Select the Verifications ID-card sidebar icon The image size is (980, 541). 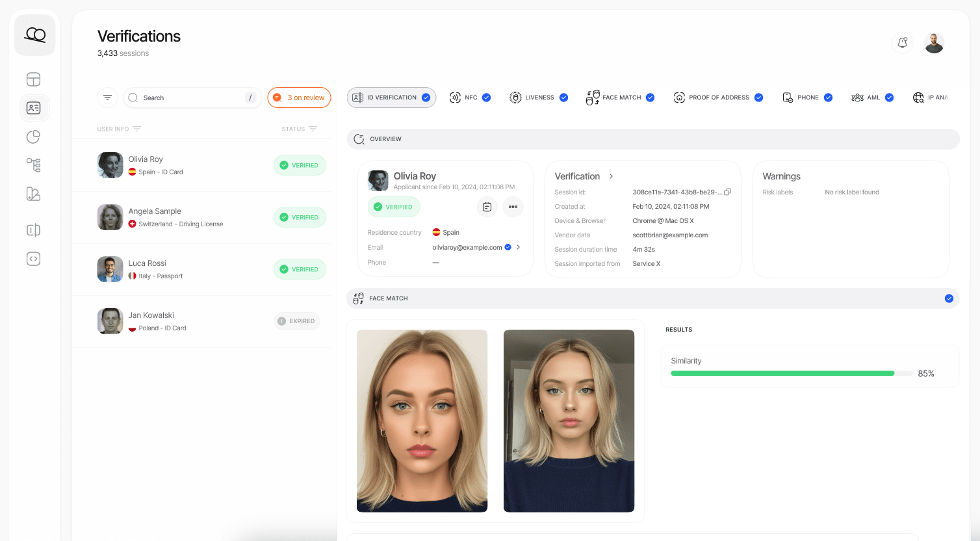point(33,108)
